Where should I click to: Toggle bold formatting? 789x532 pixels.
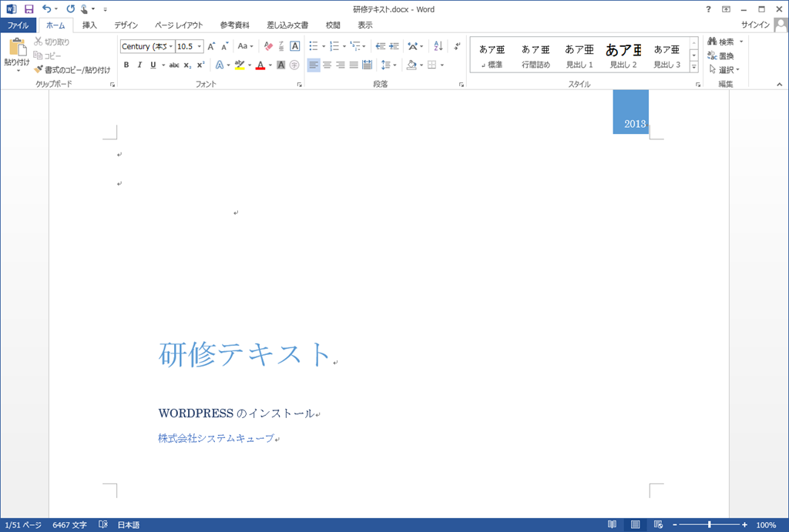(x=126, y=65)
